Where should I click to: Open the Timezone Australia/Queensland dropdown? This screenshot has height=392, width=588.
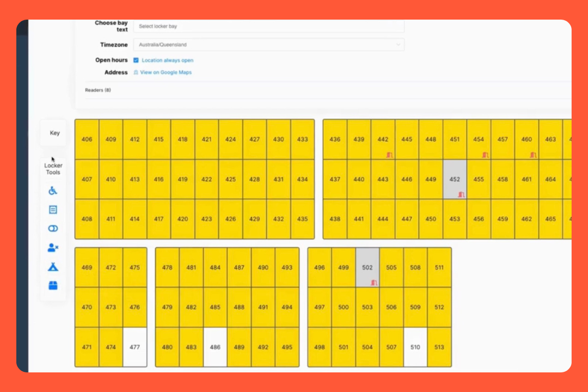click(x=269, y=45)
